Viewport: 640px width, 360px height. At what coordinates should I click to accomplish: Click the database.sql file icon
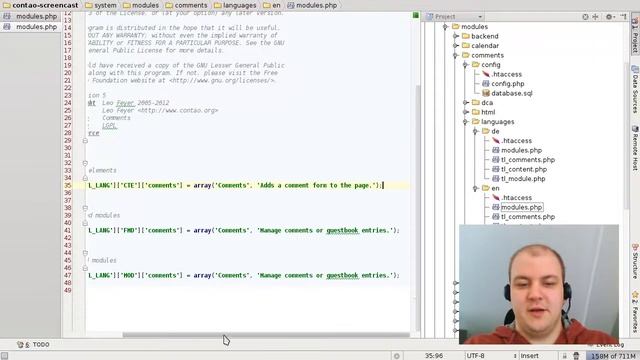[486, 93]
